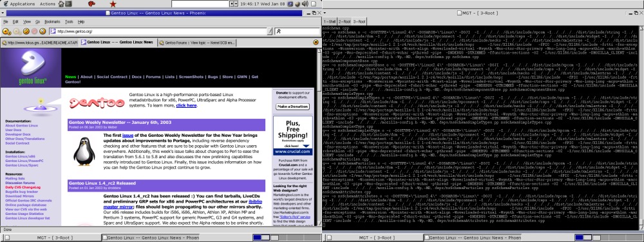Screen dimensions: 644x242
Task: Open the panel command entry dropdown arrow
Action: click(x=236, y=4)
